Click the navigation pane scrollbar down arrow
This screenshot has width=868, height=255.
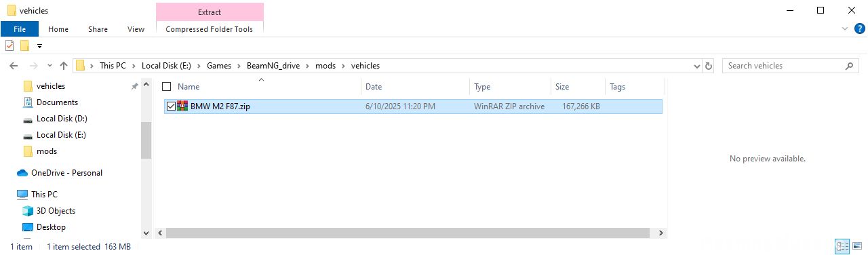tap(146, 233)
